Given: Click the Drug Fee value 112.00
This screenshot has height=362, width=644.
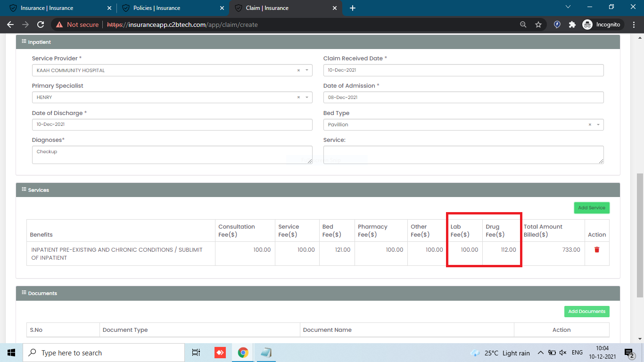Looking at the screenshot, I should click(508, 250).
